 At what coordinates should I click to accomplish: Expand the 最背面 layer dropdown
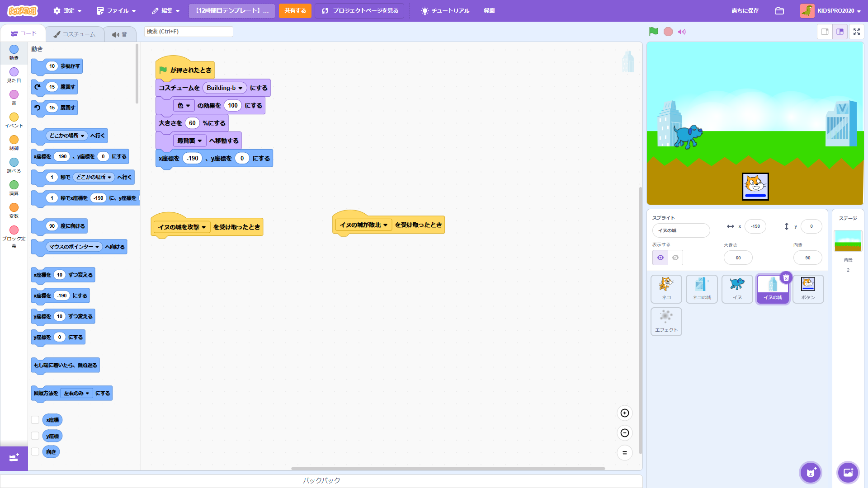pos(199,141)
